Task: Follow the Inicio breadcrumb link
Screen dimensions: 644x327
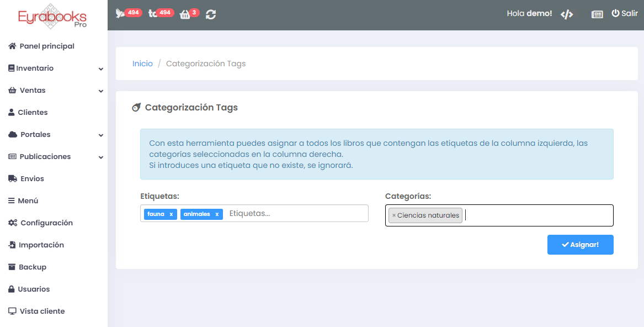Action: pyautogui.click(x=142, y=64)
